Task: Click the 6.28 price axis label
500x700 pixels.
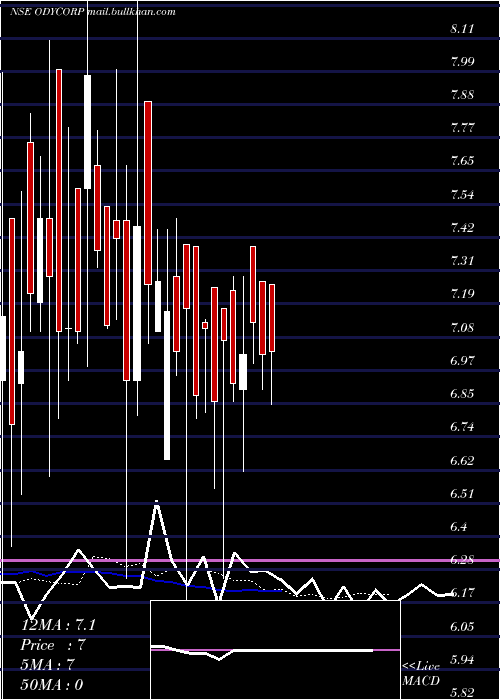Action: (462, 560)
